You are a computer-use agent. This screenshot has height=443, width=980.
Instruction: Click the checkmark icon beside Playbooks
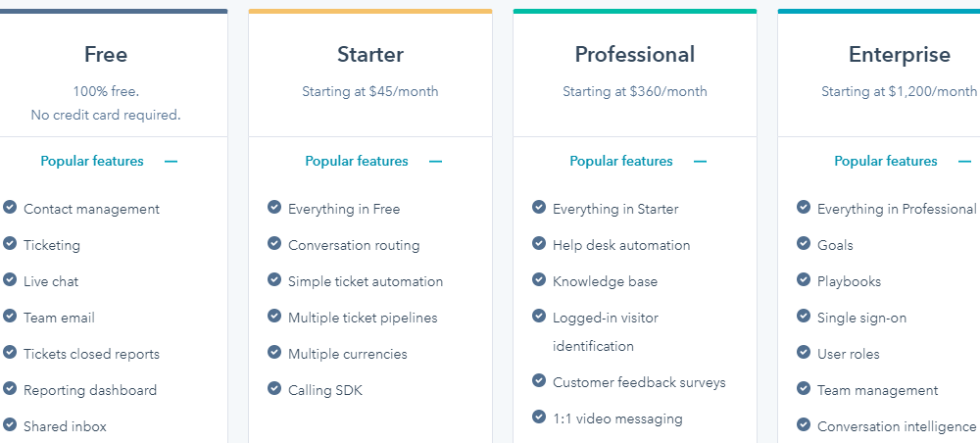[x=804, y=280]
